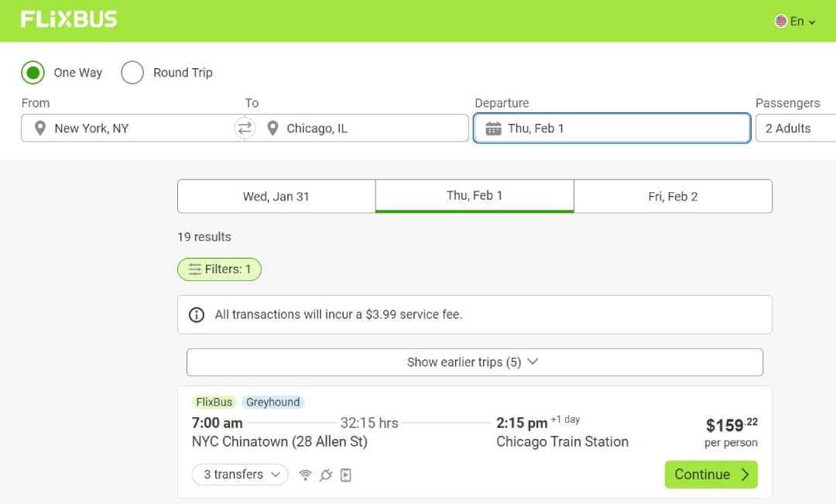Select the Thu, Feb 1 date tab
This screenshot has height=504, width=836.
coord(475,196)
